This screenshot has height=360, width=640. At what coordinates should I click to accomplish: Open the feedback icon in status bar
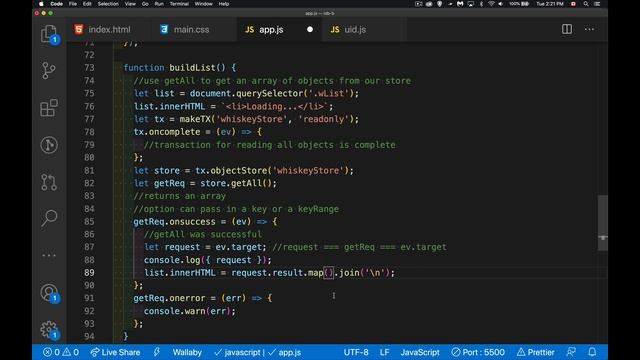[571, 352]
